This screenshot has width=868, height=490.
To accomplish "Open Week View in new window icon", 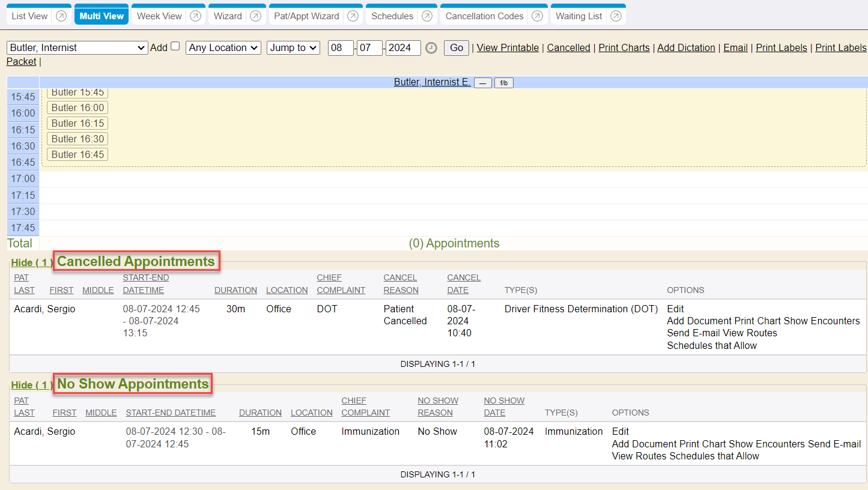I will (x=195, y=16).
